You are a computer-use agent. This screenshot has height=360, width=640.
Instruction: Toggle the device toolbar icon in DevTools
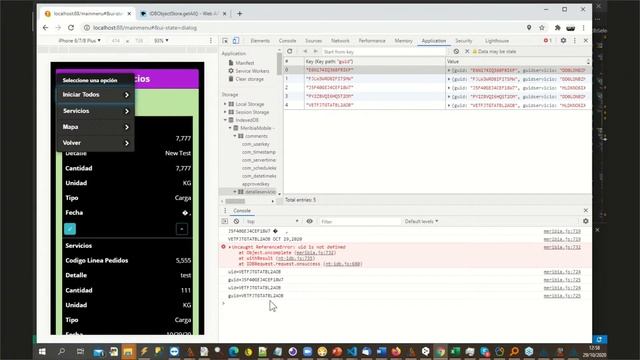coord(236,41)
